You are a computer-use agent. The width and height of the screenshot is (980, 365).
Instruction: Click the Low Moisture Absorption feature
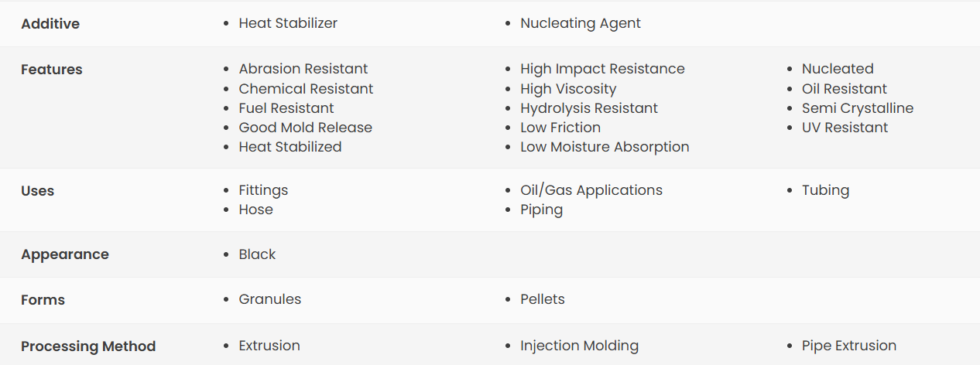click(605, 147)
